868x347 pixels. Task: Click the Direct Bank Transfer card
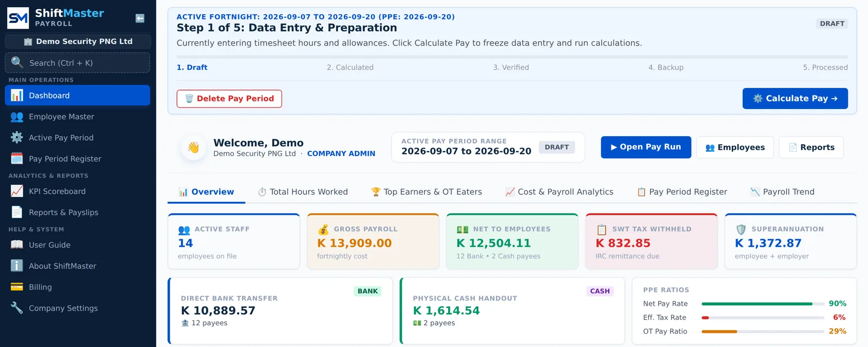280,311
